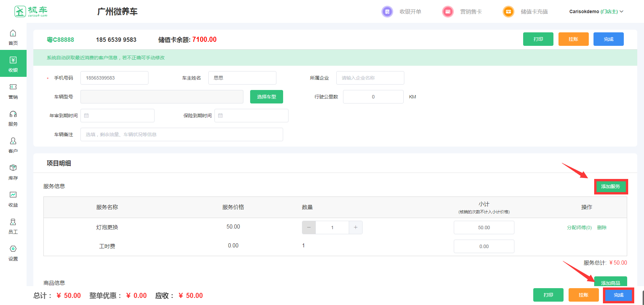Viewport: 644px width, 305px height.
Task: Click 删除 link for 灯泡更换
Action: click(602, 227)
